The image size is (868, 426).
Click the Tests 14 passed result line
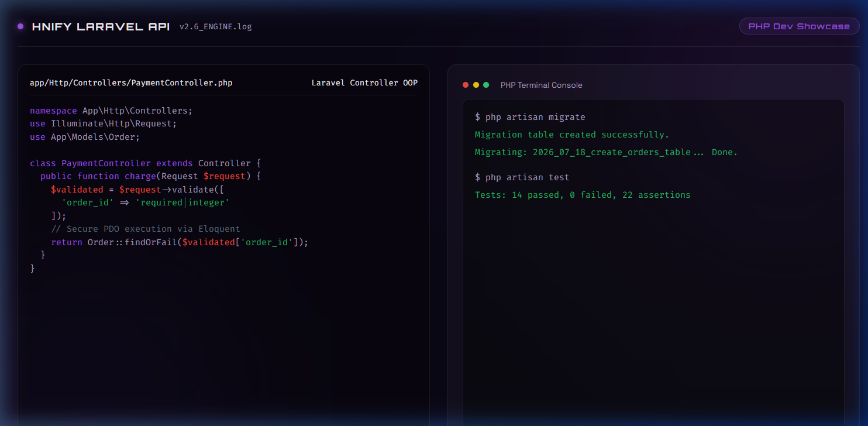[x=583, y=195]
